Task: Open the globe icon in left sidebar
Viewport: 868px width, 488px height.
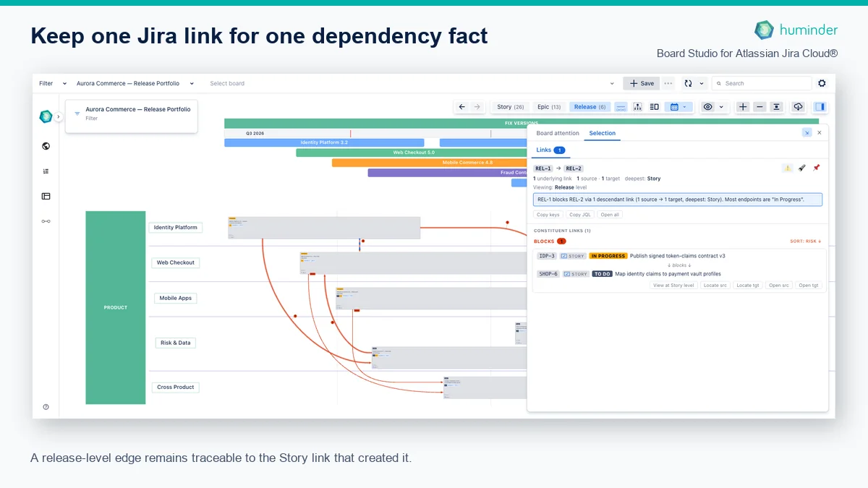Action: (46, 146)
